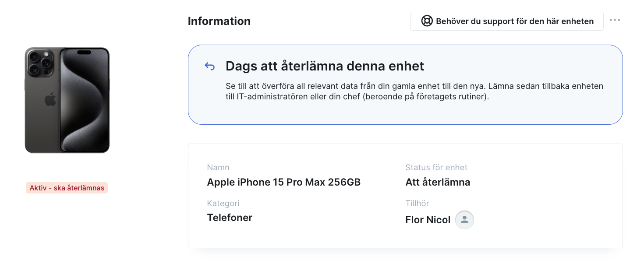Click the return arrow icon in the banner
This screenshot has width=644, height=260.
point(210,66)
